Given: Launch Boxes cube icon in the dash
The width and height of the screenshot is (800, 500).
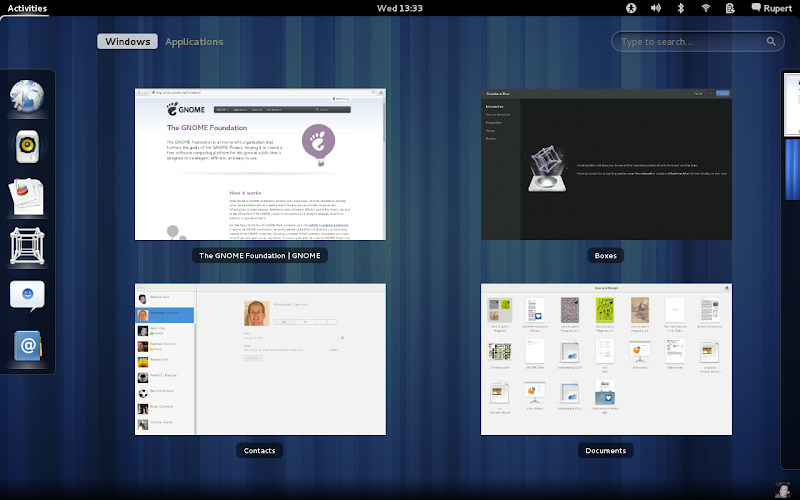Looking at the screenshot, I should pyautogui.click(x=27, y=246).
